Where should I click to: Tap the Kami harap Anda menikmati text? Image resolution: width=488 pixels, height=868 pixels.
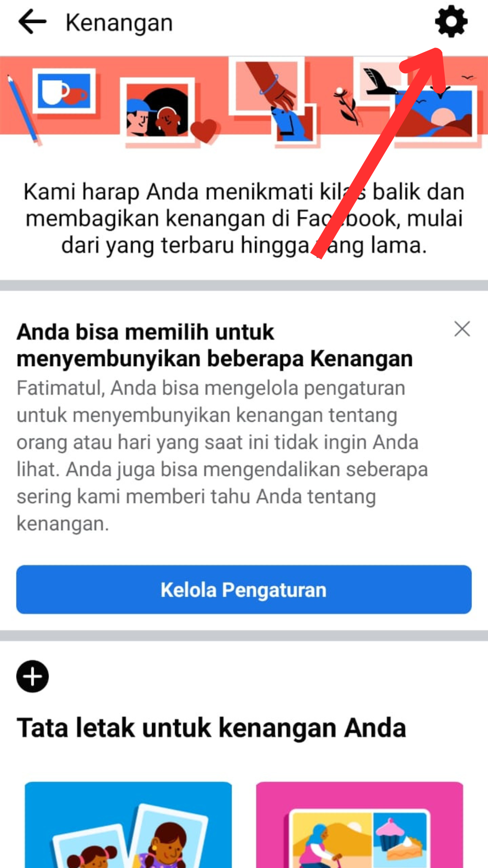coord(244,218)
